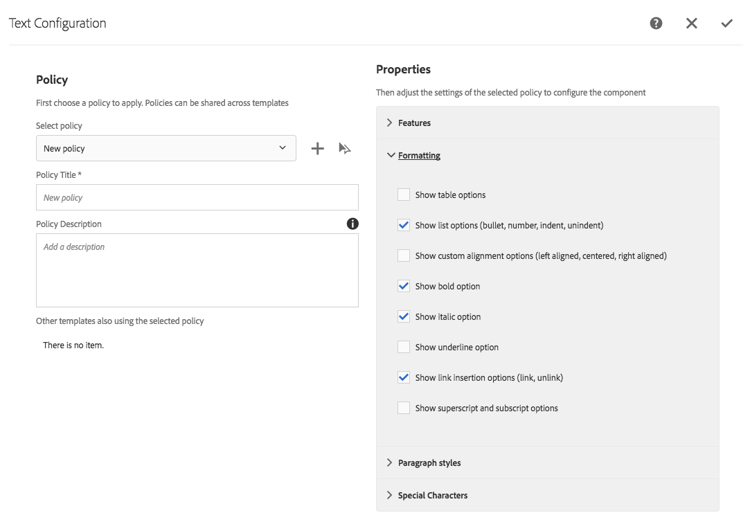Check Show superscript and subscript options

tap(403, 408)
